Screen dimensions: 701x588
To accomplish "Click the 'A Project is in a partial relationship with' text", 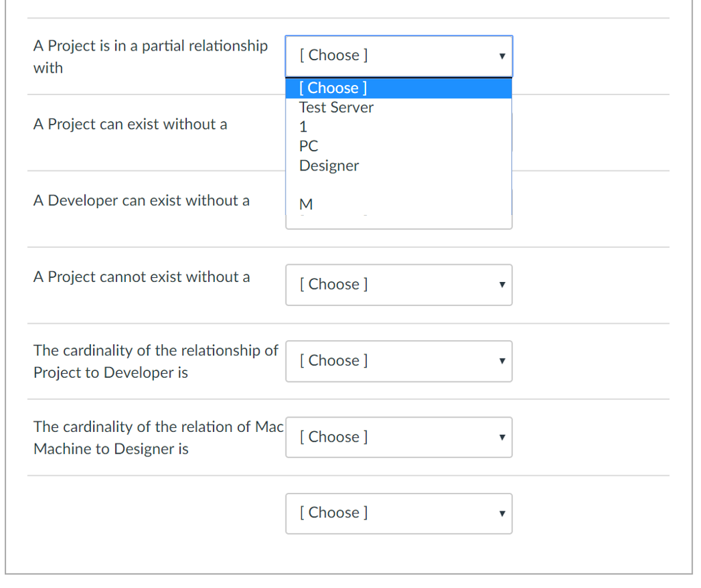I will [151, 57].
